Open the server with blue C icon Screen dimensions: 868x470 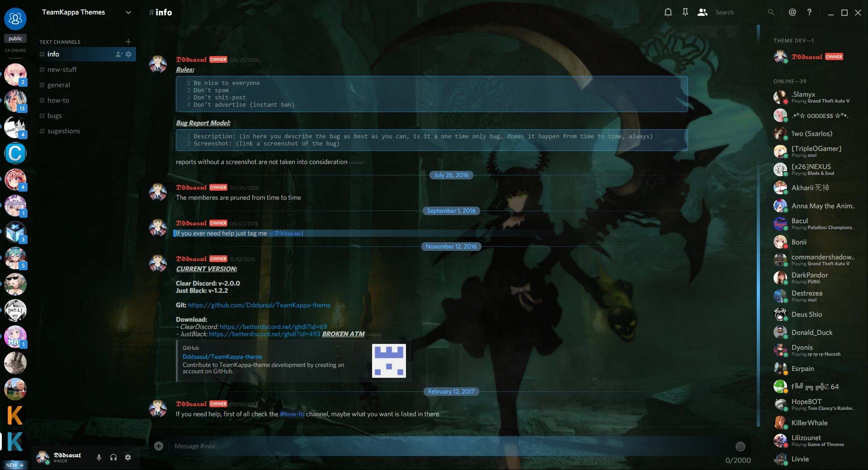tap(15, 153)
